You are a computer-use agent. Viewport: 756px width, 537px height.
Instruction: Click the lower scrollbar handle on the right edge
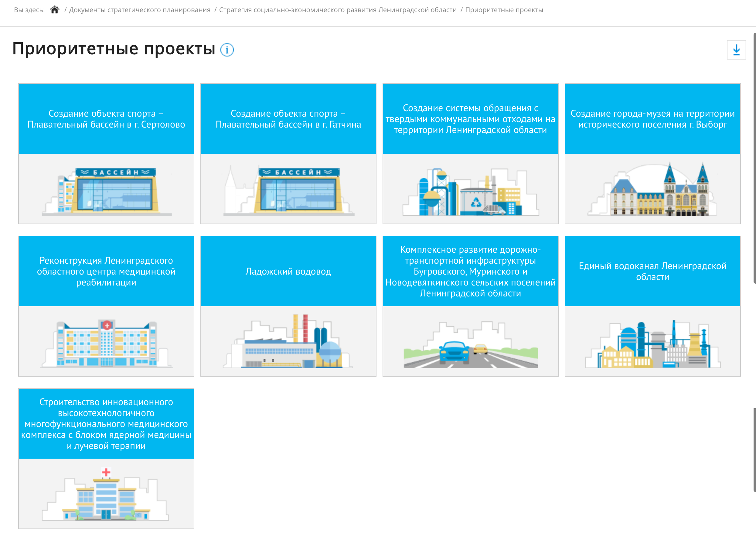click(x=754, y=450)
